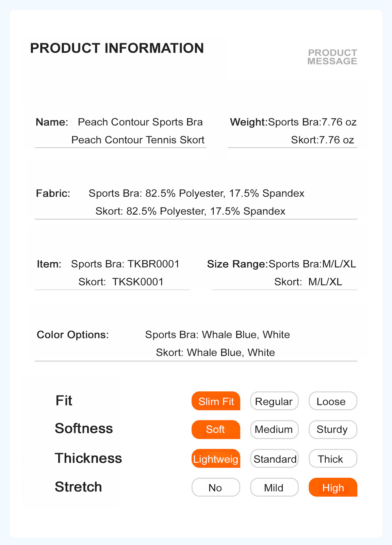Choose Standard thickness

274,458
